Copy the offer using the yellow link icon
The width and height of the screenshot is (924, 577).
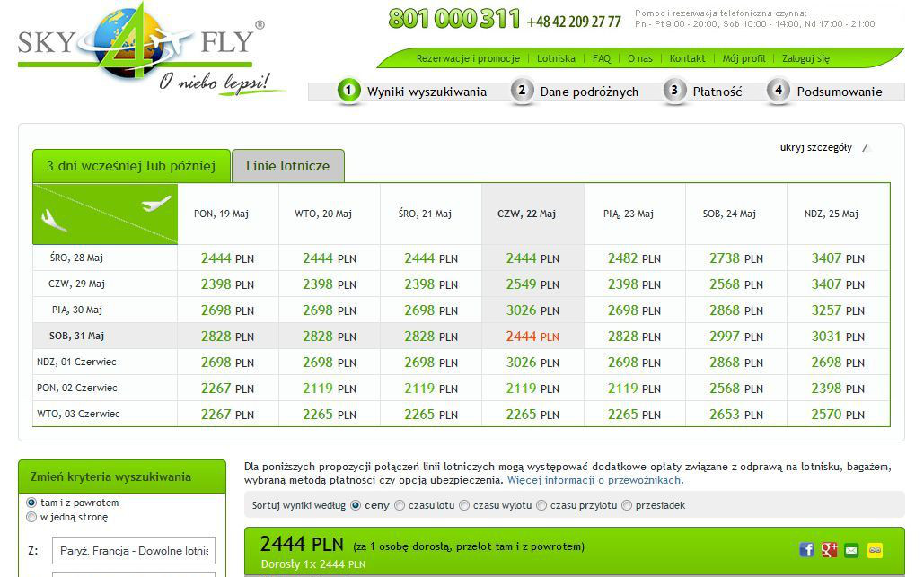coord(876,550)
